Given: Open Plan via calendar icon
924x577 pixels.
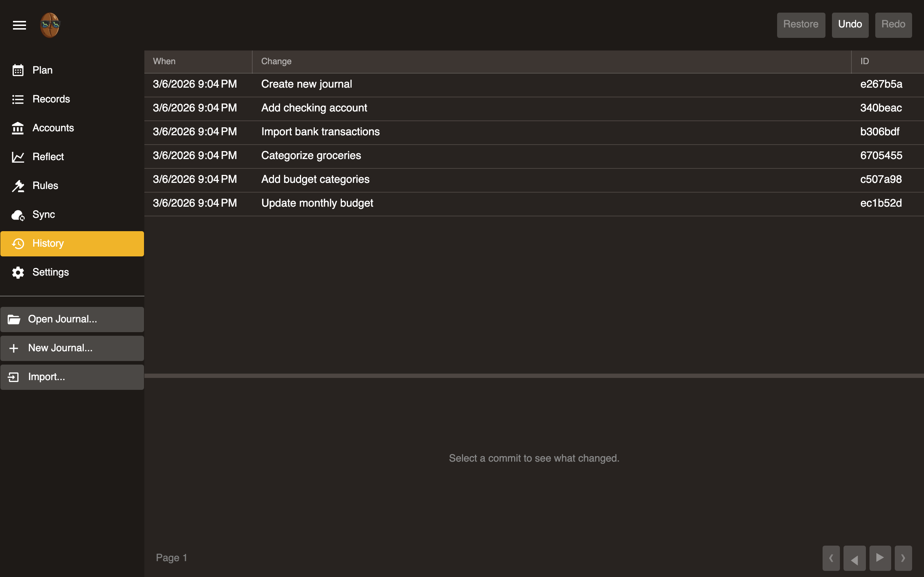Looking at the screenshot, I should click(18, 70).
